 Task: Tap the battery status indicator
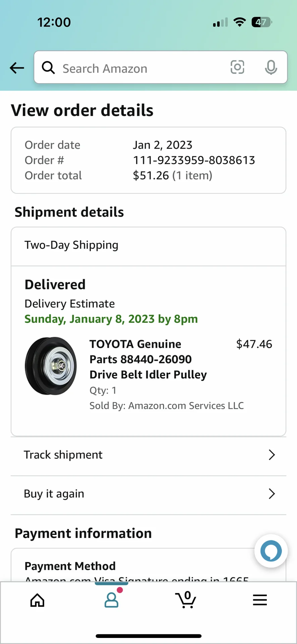click(261, 22)
